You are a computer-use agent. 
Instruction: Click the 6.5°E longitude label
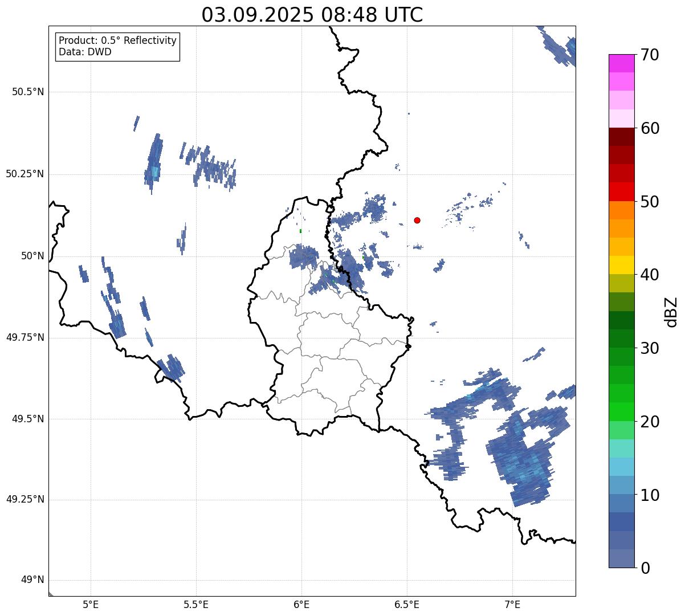(407, 604)
